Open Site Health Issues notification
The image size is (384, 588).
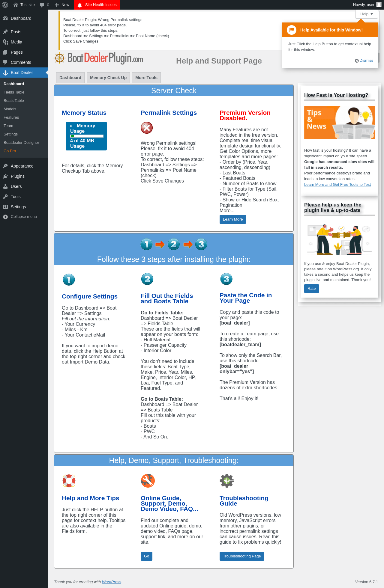97,5
